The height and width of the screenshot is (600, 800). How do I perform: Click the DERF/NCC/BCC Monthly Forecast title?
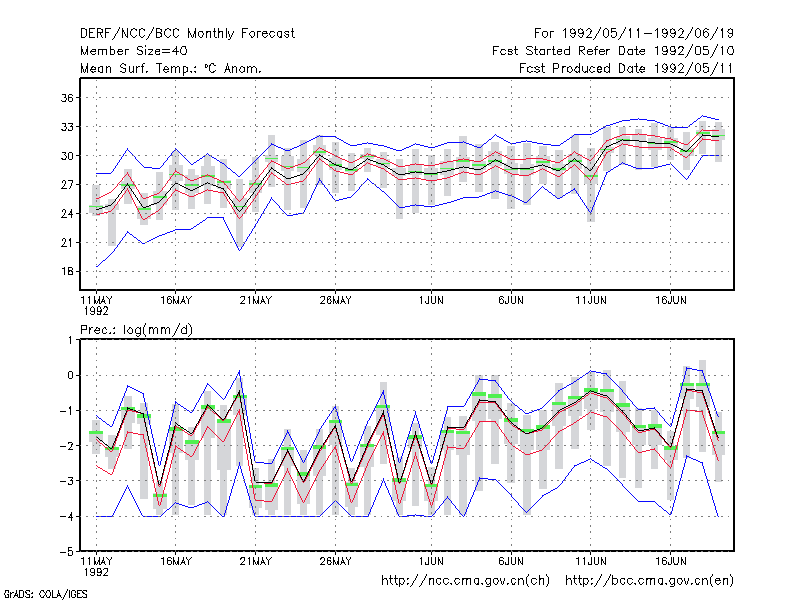[x=187, y=34]
